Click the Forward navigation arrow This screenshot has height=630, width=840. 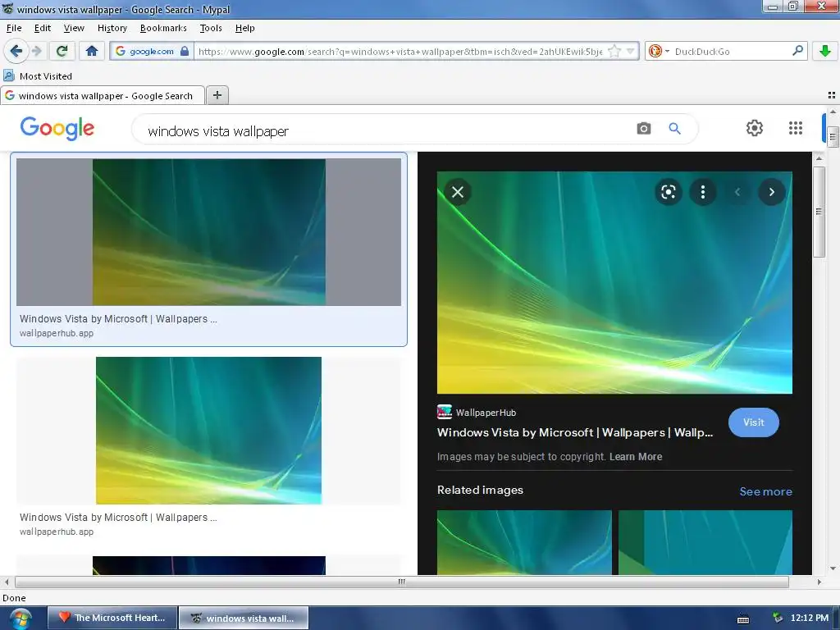[x=37, y=51]
